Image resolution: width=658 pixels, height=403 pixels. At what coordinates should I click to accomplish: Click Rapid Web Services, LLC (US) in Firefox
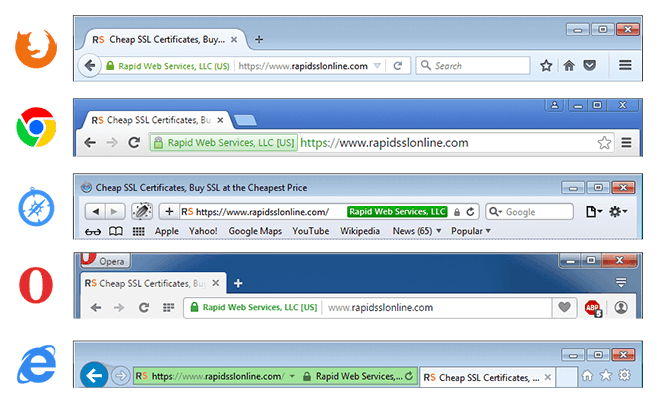click(174, 66)
